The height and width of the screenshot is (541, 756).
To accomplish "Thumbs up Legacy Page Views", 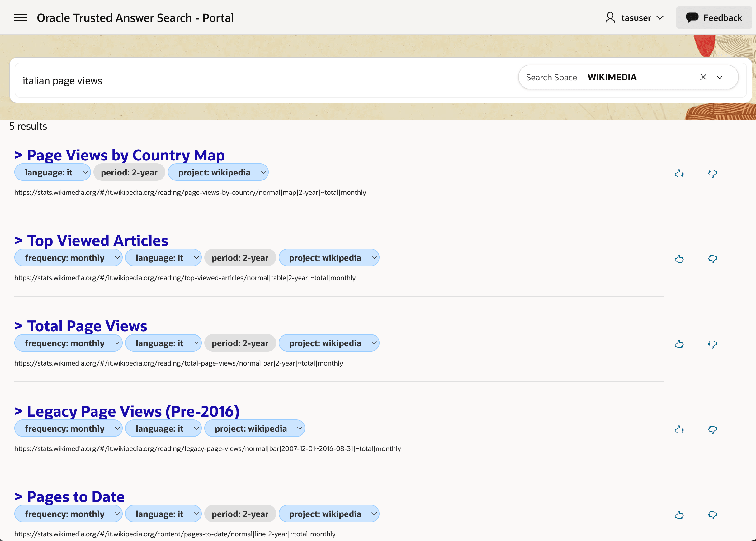I will (x=679, y=429).
